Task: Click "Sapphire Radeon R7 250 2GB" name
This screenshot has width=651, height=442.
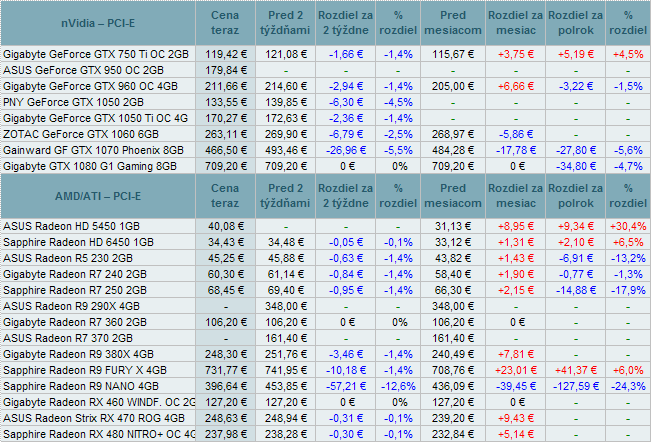Action: pos(75,290)
